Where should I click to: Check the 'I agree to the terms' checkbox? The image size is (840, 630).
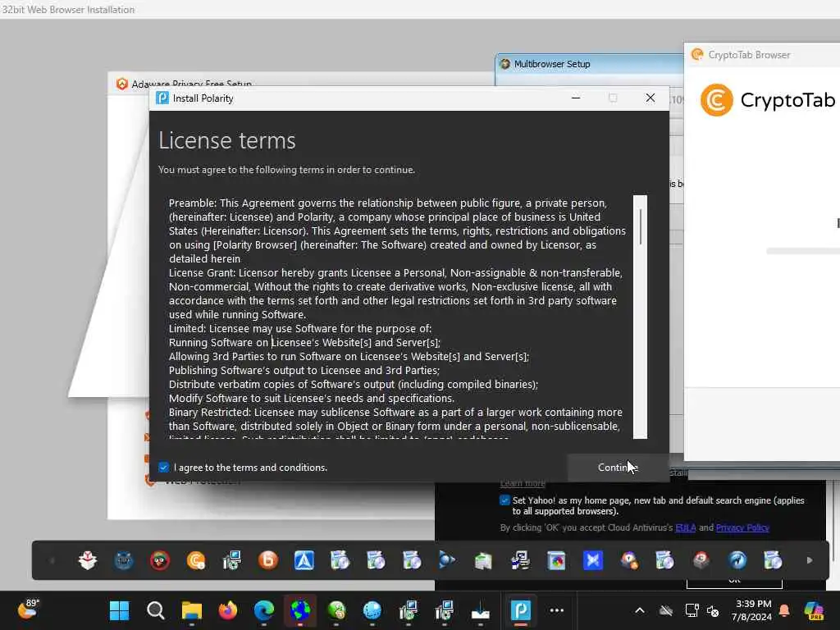(x=163, y=467)
